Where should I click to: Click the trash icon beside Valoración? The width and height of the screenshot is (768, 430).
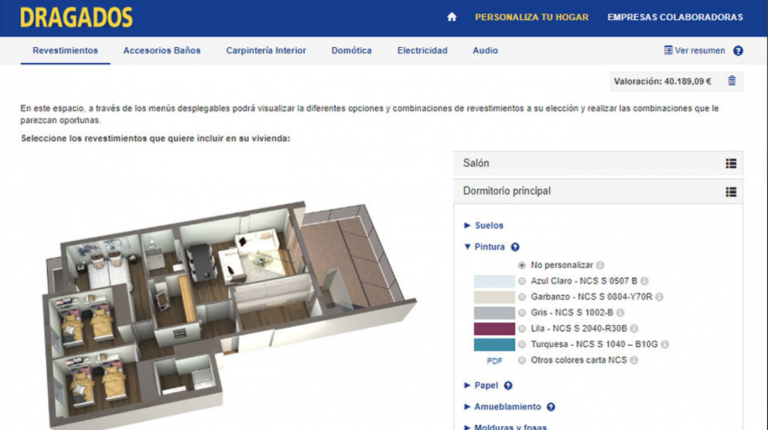[x=732, y=81]
